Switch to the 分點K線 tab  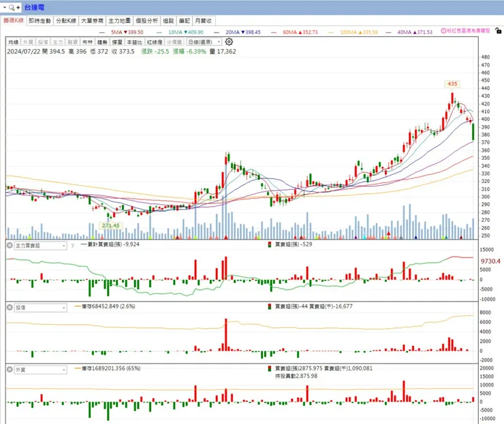66,20
